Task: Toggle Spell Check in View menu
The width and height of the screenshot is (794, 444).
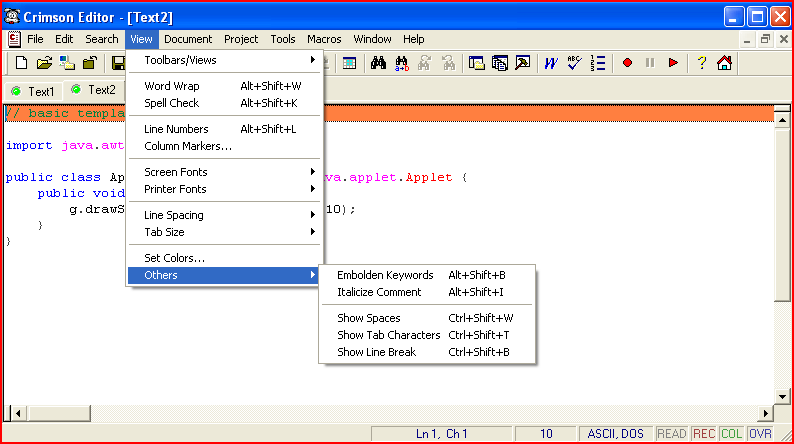Action: (224, 103)
